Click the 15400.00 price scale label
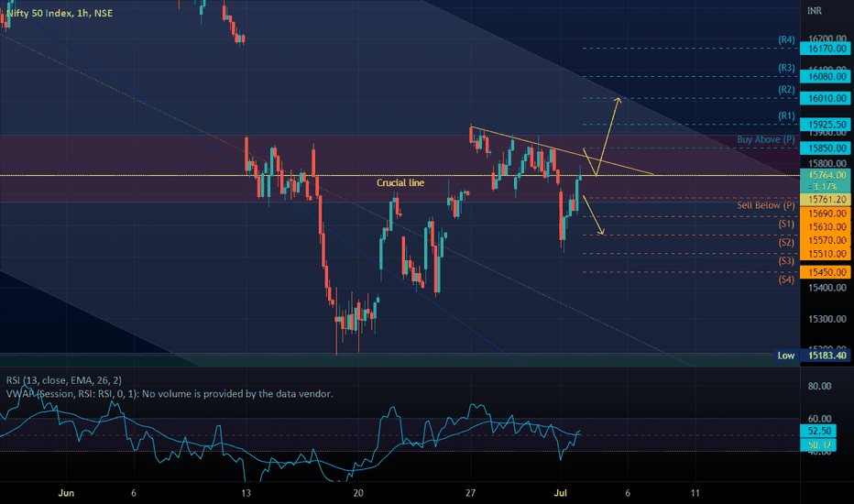The height and width of the screenshot is (504, 854). pyautogui.click(x=827, y=288)
